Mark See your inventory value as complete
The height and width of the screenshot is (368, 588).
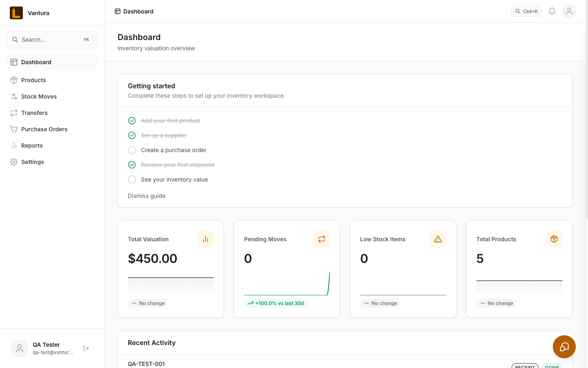[132, 180]
